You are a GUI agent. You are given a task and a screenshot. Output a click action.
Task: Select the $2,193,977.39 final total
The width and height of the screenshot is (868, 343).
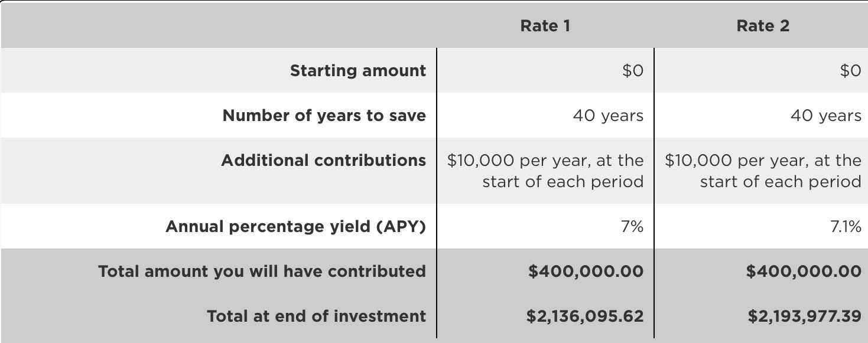(804, 316)
